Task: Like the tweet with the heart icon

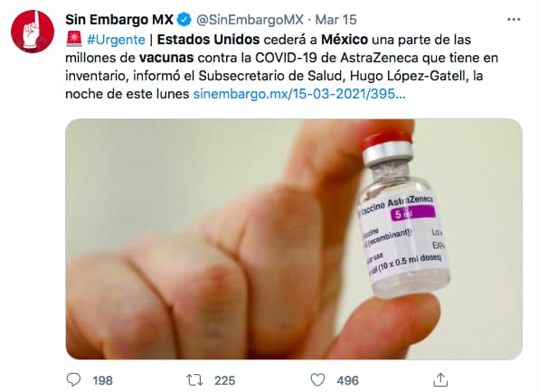Action: point(317,380)
